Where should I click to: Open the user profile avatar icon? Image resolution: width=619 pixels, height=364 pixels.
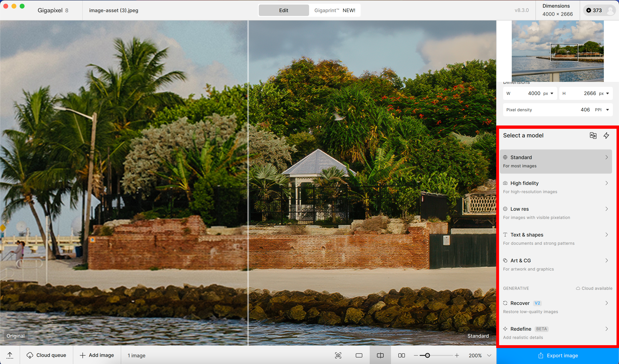(610, 10)
